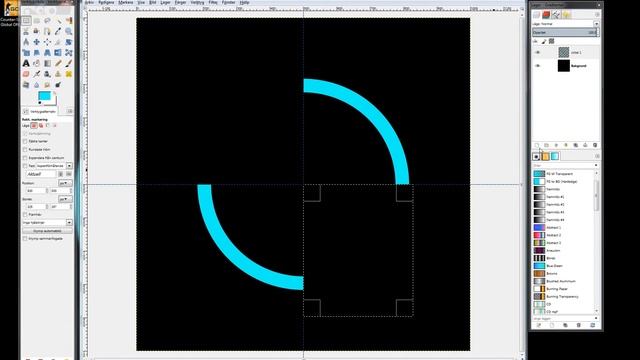The height and width of the screenshot is (360, 640).
Task: Select the Crop tool
Action: click(58, 42)
